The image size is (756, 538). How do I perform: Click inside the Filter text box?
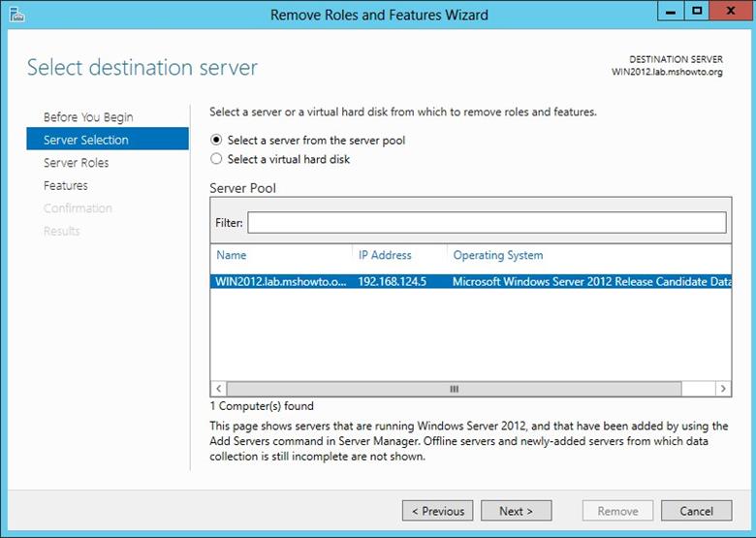[x=487, y=222]
